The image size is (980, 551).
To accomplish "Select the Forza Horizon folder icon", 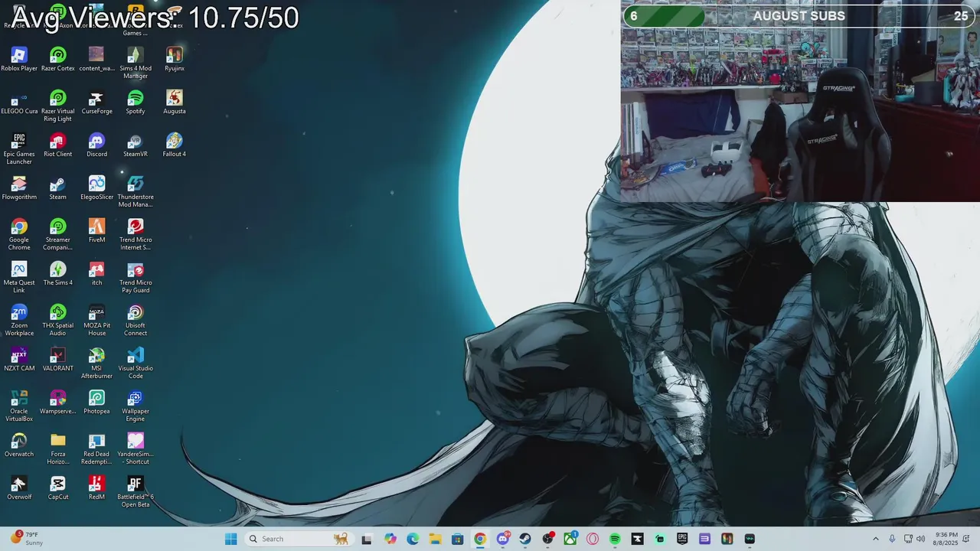I will pos(57,448).
